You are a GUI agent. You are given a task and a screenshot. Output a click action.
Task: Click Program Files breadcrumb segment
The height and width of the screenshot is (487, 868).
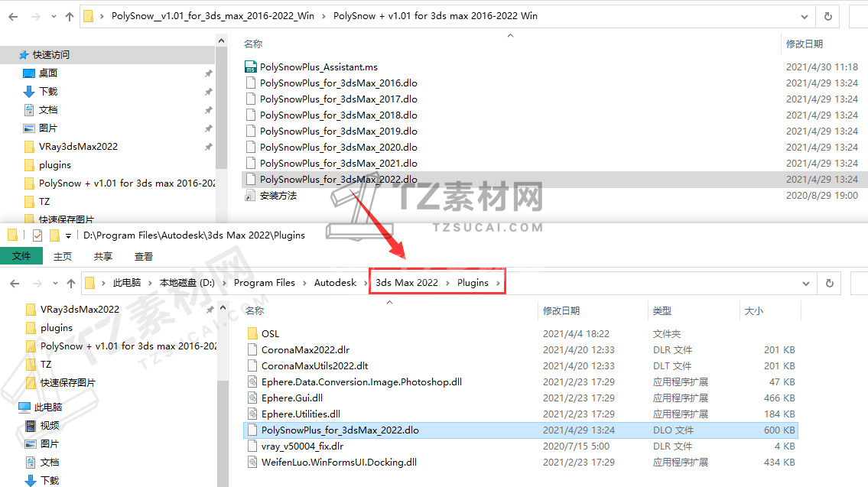pos(264,283)
